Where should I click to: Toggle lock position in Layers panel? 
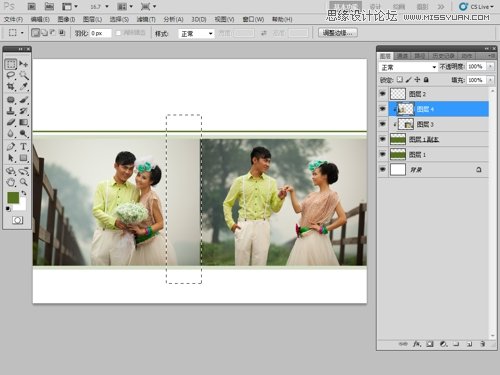click(x=417, y=80)
